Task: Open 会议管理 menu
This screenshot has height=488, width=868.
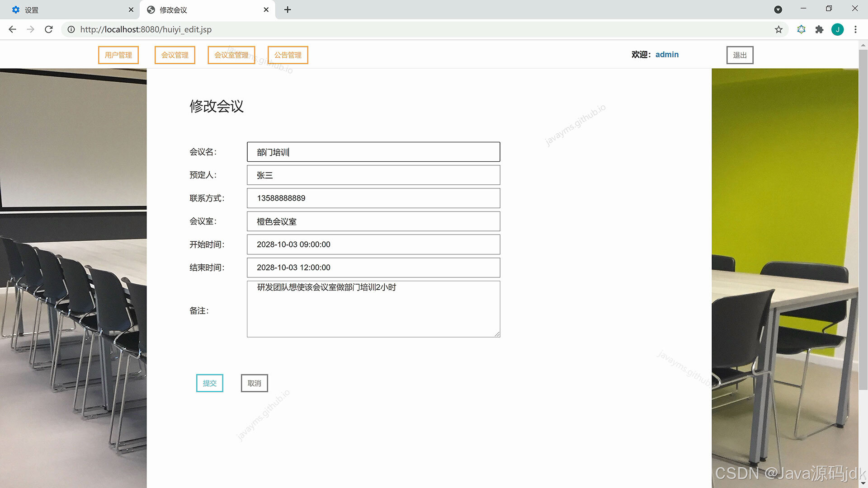Action: tap(175, 55)
